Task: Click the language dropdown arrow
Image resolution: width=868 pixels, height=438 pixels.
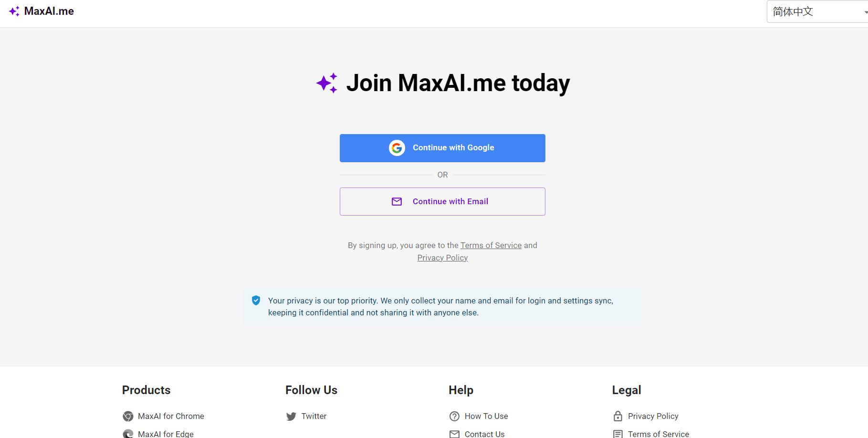Action: (865, 12)
